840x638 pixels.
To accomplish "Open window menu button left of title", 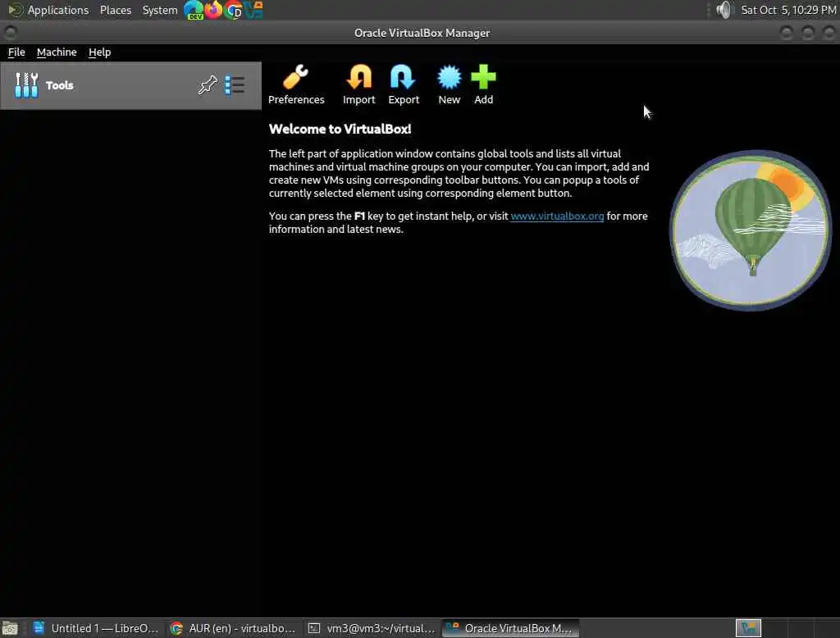I will pyautogui.click(x=10, y=34).
